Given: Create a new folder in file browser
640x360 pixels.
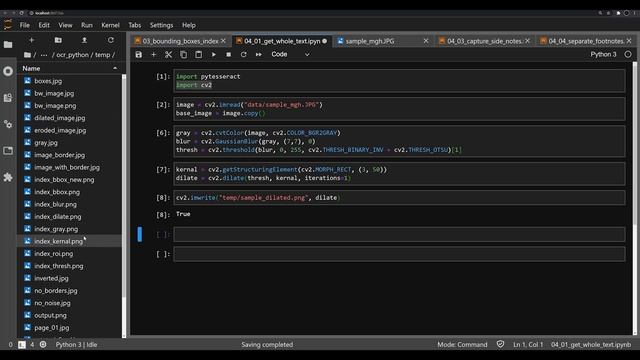Looking at the screenshot, I should [x=58, y=40].
